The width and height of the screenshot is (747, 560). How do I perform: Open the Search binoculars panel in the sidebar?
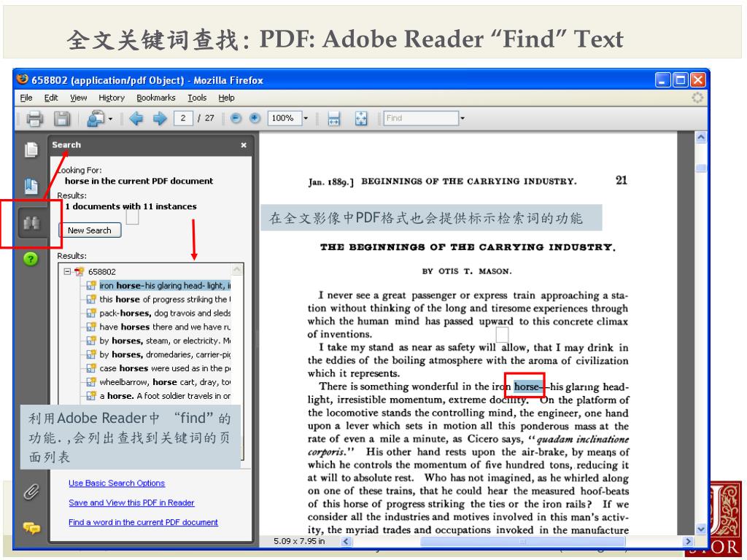click(x=32, y=223)
